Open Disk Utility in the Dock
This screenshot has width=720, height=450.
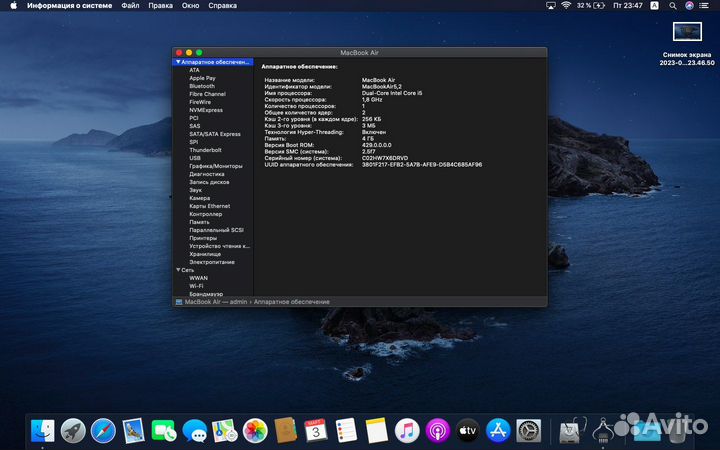573,431
